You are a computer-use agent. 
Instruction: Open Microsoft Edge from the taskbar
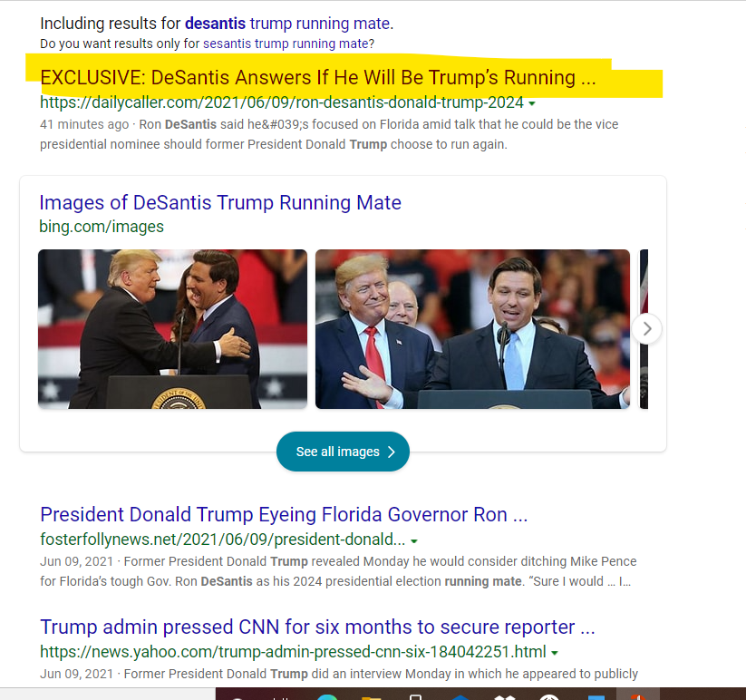(327, 696)
